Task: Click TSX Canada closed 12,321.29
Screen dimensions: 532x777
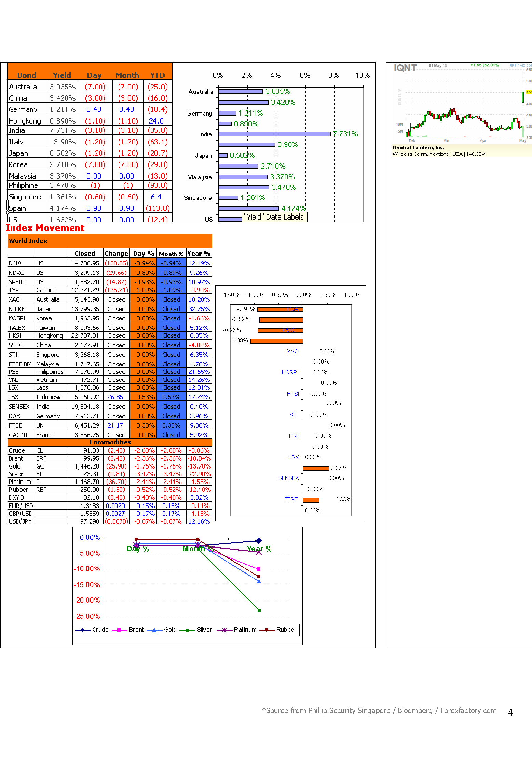Action: click(x=85, y=290)
